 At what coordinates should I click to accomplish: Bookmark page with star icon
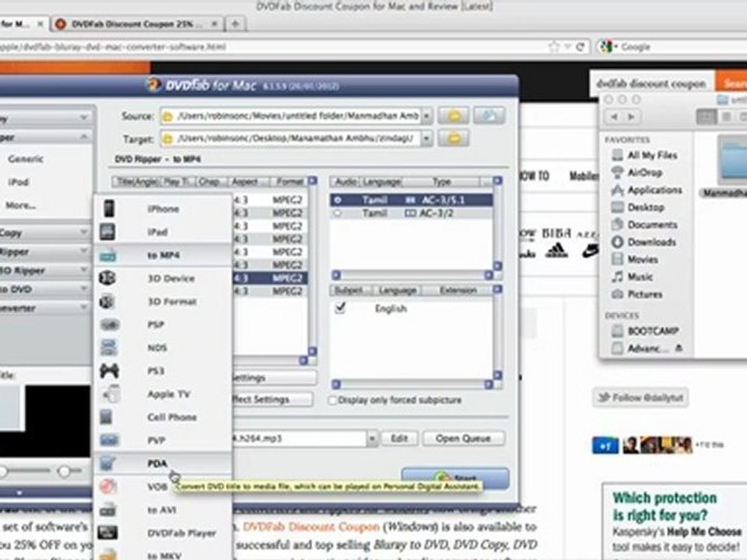tap(554, 47)
